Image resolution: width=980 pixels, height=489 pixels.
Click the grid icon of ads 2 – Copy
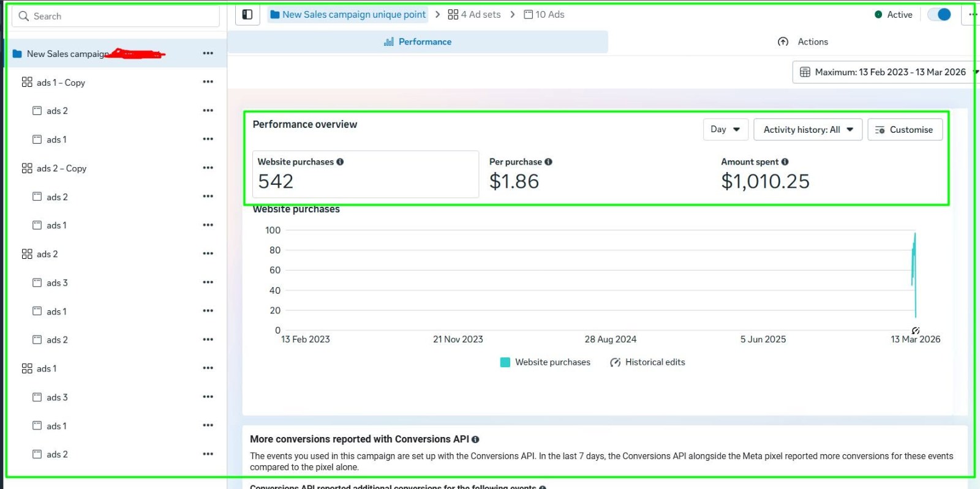pyautogui.click(x=27, y=168)
